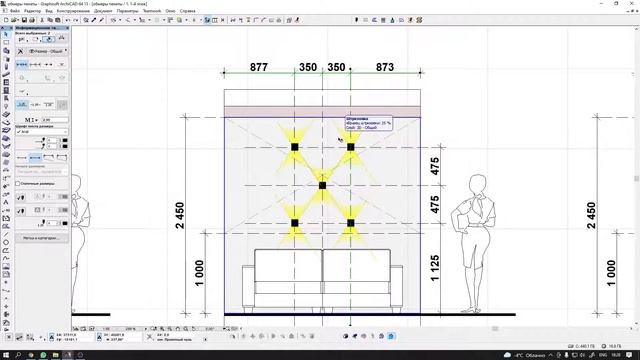This screenshot has height=360, width=640.
Task: Click the Inject Parameters syringe icon
Action: point(102,20)
